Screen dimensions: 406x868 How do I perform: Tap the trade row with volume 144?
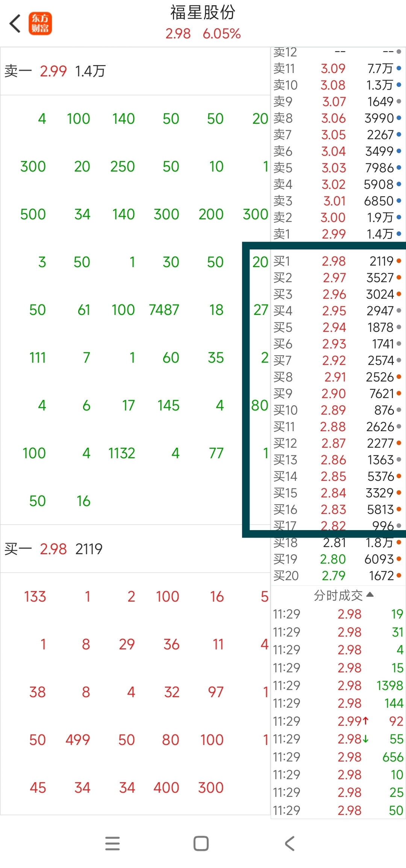(x=338, y=703)
